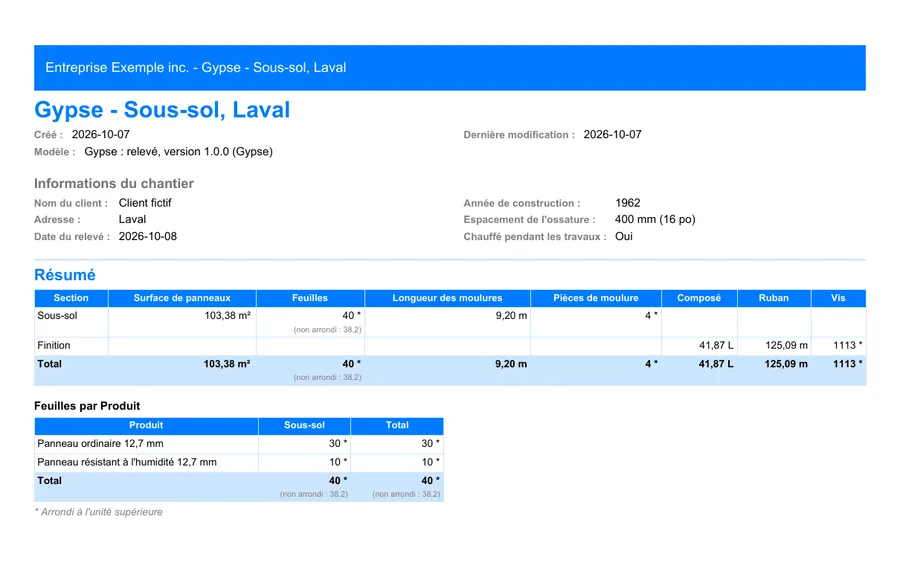
Task: Click the Adresse value 'Laval'
Action: click(132, 219)
